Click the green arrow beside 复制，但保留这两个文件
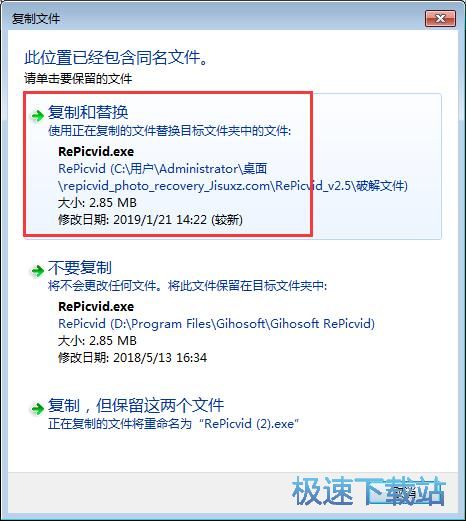This screenshot has width=466, height=521. coord(37,408)
